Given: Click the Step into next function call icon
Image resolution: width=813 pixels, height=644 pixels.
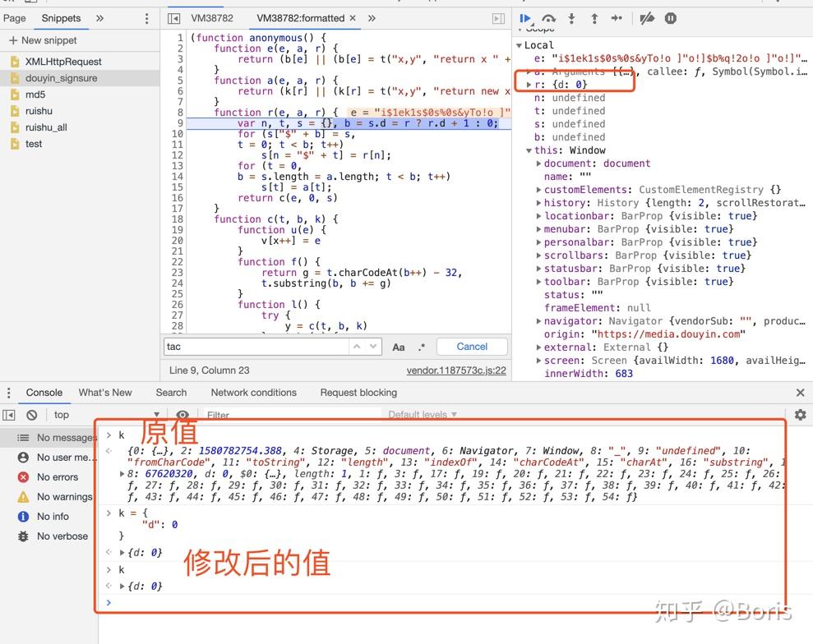Looking at the screenshot, I should point(570,17).
